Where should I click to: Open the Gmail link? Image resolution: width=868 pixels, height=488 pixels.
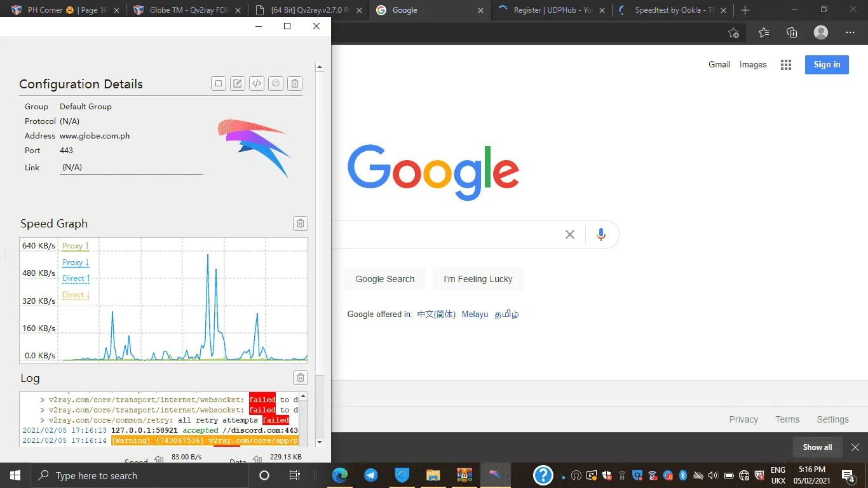coord(719,64)
